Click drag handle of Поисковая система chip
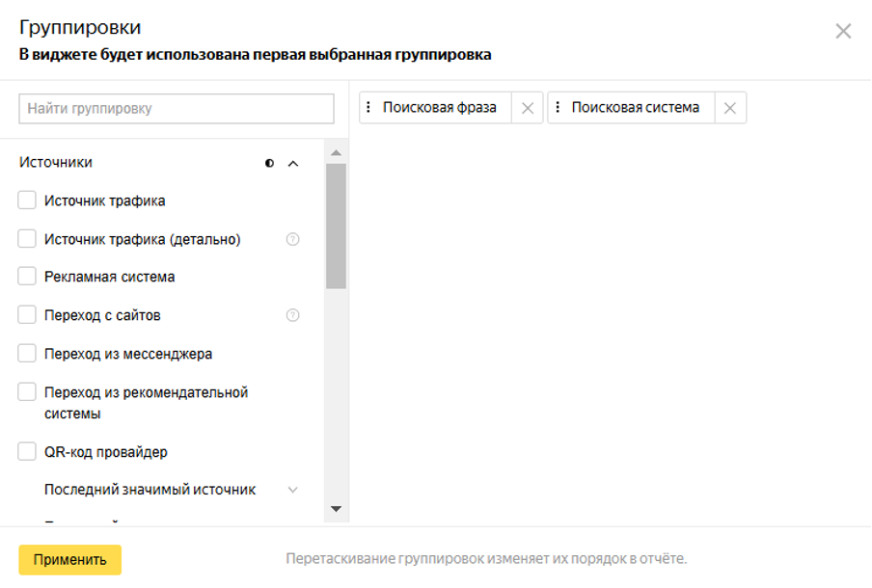The height and width of the screenshot is (588, 872). (x=559, y=108)
